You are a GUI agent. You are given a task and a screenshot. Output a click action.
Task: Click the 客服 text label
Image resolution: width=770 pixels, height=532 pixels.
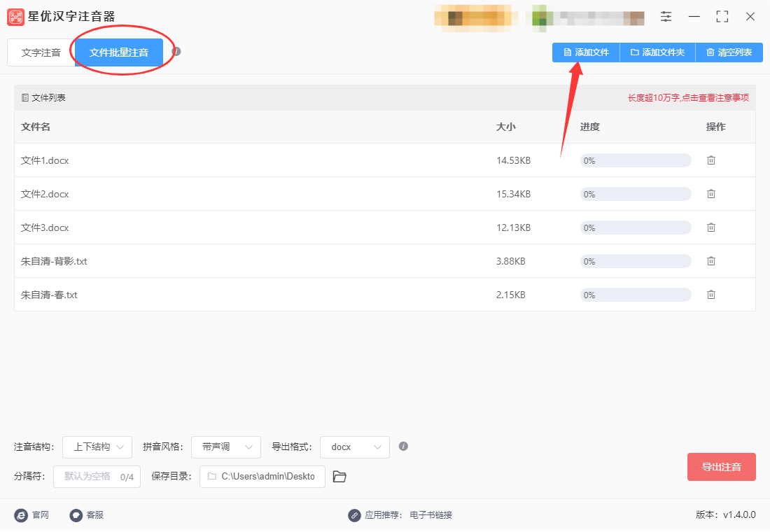[x=94, y=515]
